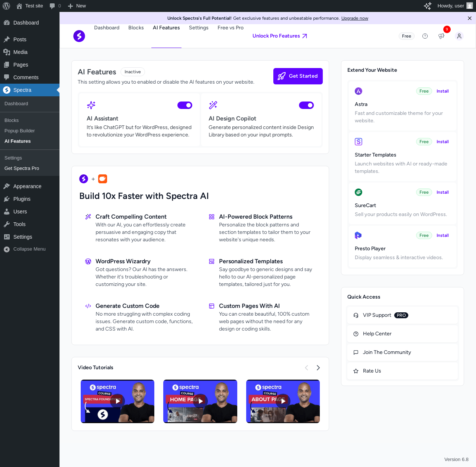Viewport: 476px width, 467px height.
Task: Open the Test site home link
Action: point(30,6)
